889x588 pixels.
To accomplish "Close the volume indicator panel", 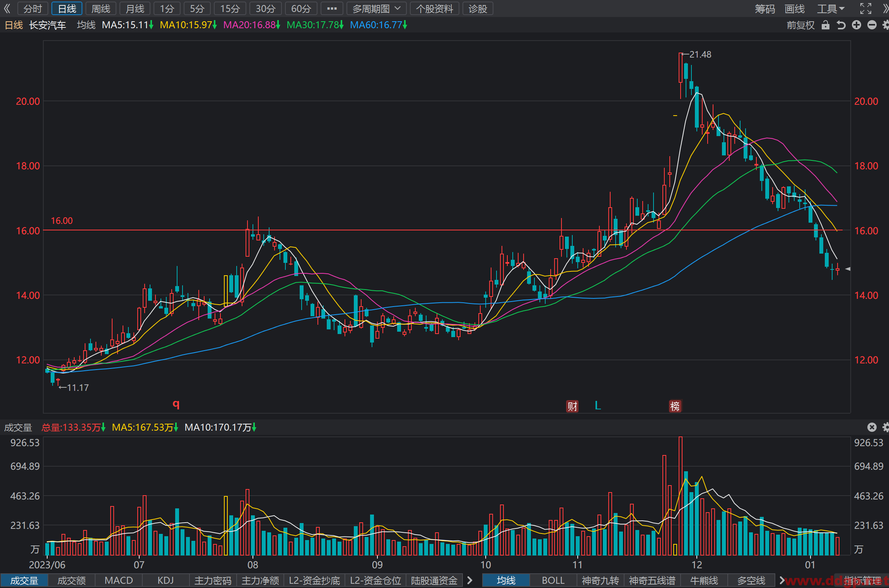I will point(872,427).
